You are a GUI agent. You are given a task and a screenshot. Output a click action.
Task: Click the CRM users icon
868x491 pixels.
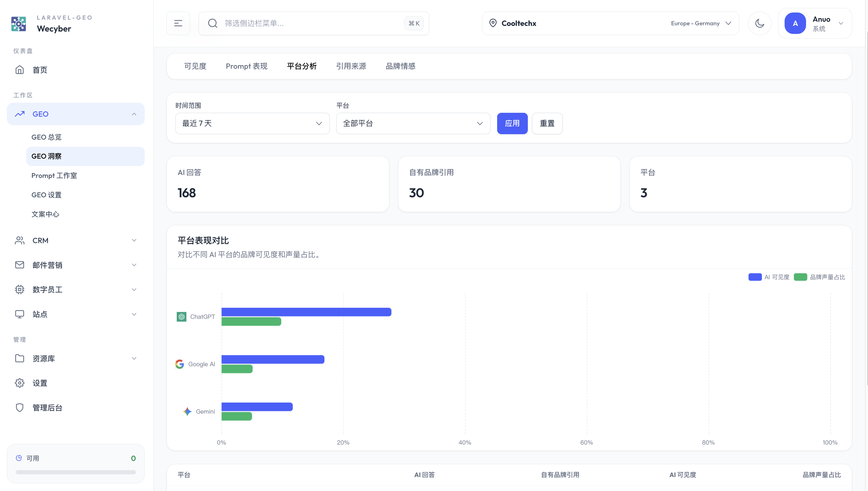[20, 240]
